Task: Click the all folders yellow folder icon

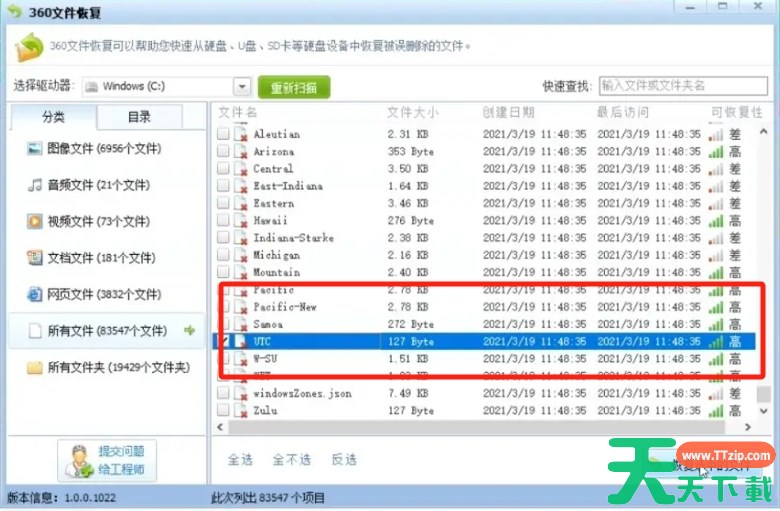Action: tap(34, 367)
